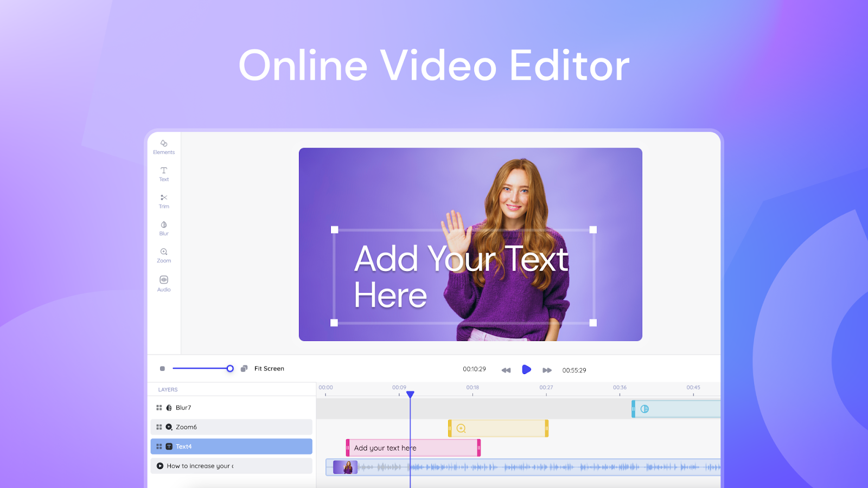Image resolution: width=868 pixels, height=488 pixels.
Task: Open the drag handle menu for Zoom6
Action: coord(159,427)
